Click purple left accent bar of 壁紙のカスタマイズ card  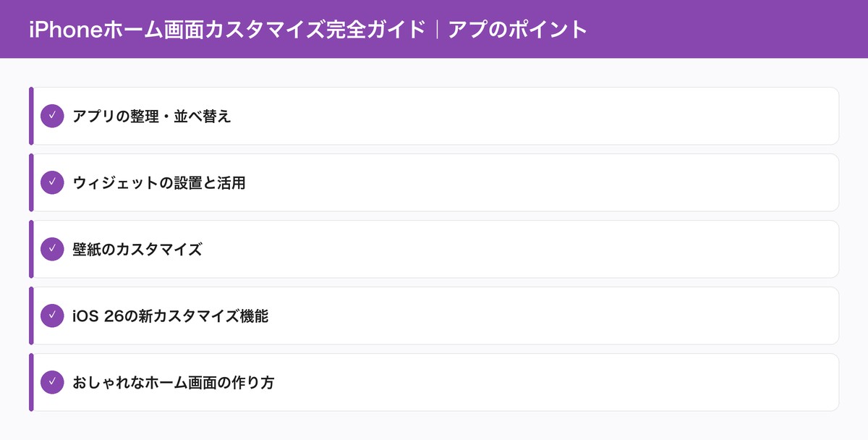pos(31,249)
